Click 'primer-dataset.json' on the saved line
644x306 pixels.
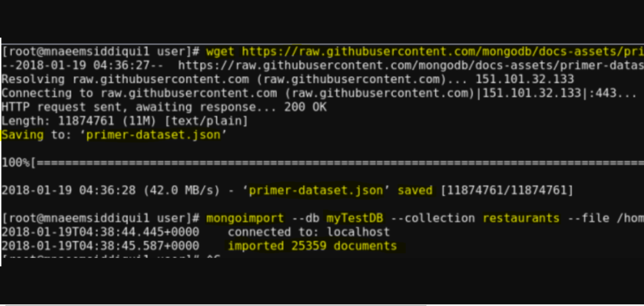point(316,190)
